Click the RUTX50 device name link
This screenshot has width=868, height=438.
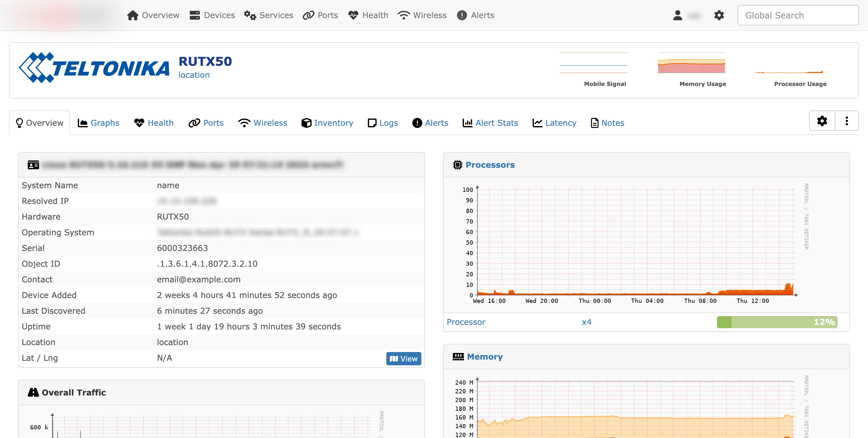[x=205, y=61]
